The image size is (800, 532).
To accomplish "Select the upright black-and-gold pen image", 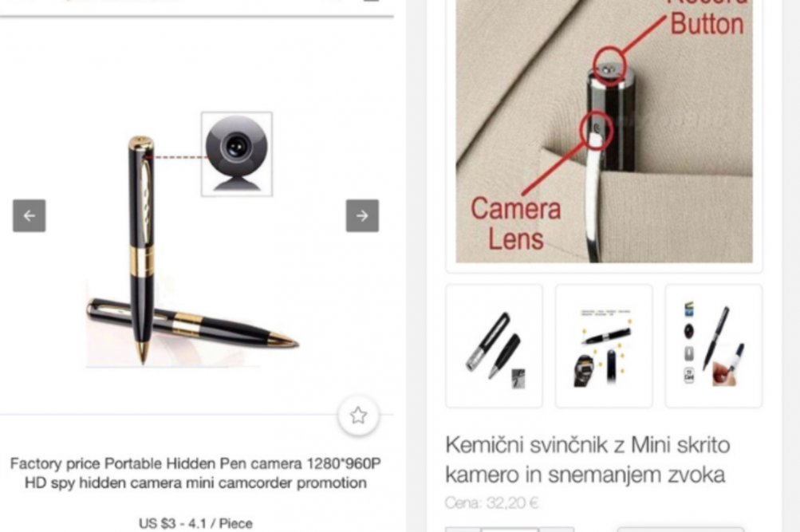I will click(x=142, y=249).
